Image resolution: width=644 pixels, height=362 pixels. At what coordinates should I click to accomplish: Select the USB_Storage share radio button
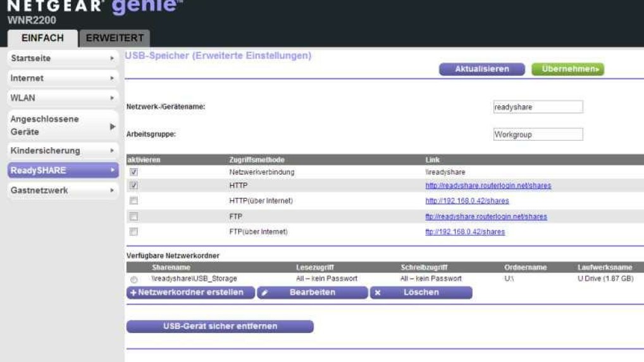coord(133,279)
